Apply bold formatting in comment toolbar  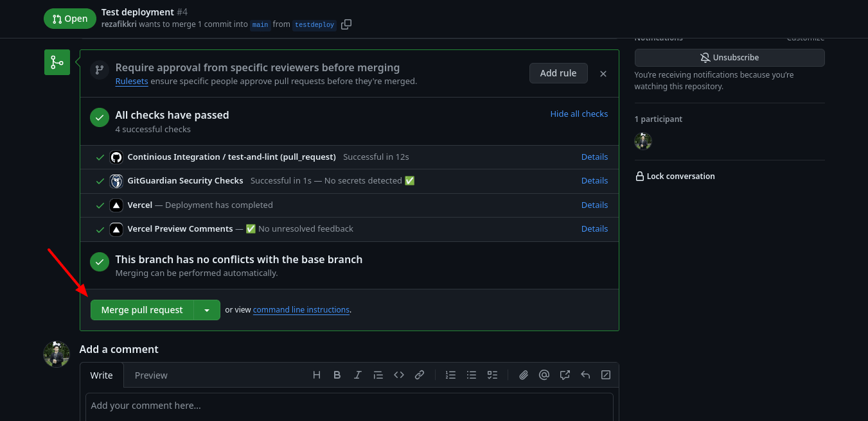tap(337, 375)
